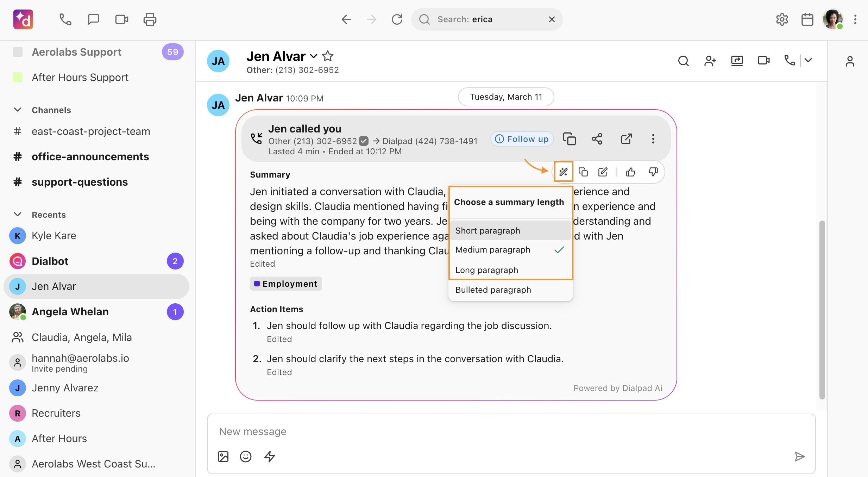Open new message chat bubble icon

click(93, 19)
